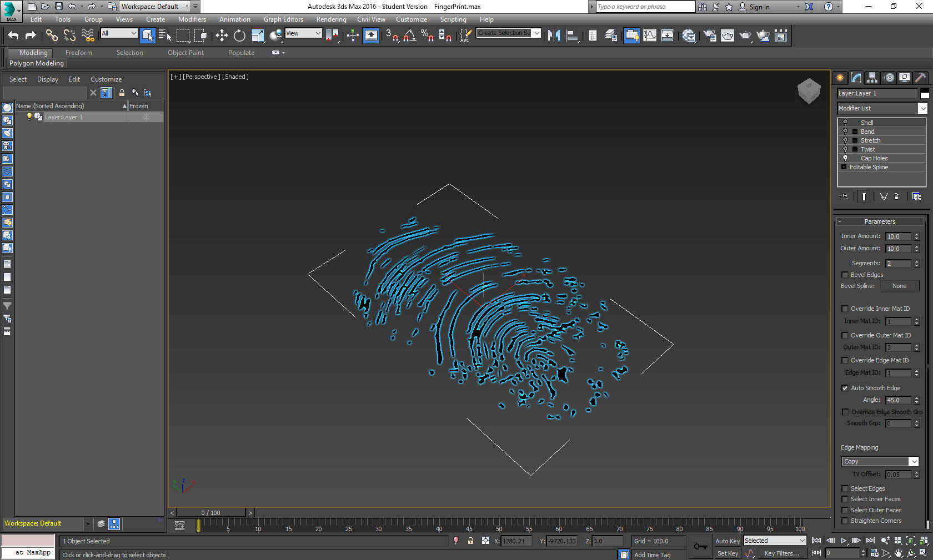Open the Rendering menu

[x=331, y=19]
